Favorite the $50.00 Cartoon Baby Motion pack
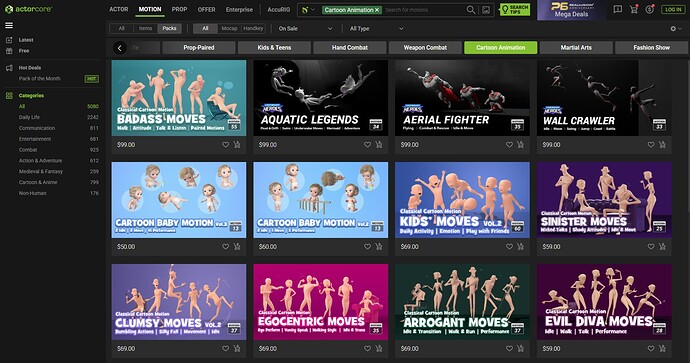 [x=225, y=247]
